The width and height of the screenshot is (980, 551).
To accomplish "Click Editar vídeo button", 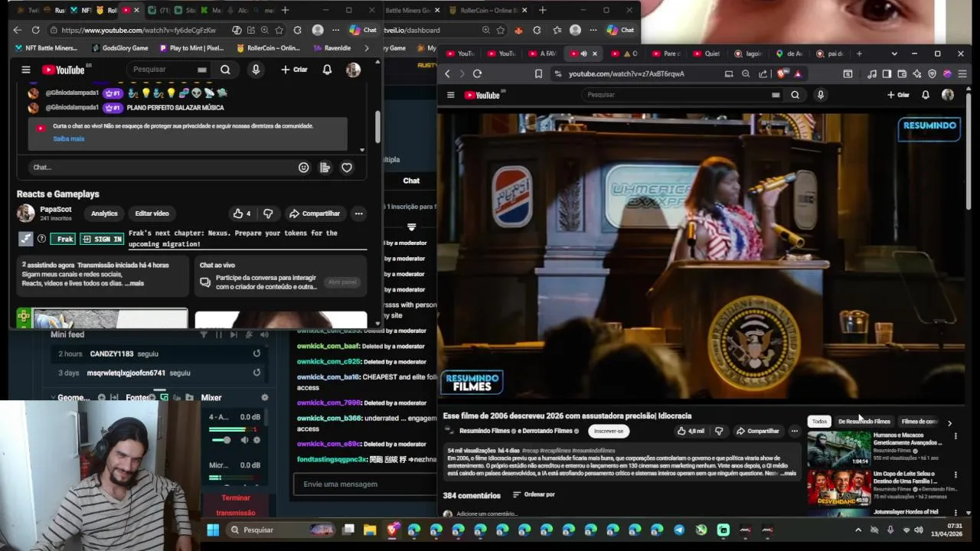I will (x=152, y=214).
